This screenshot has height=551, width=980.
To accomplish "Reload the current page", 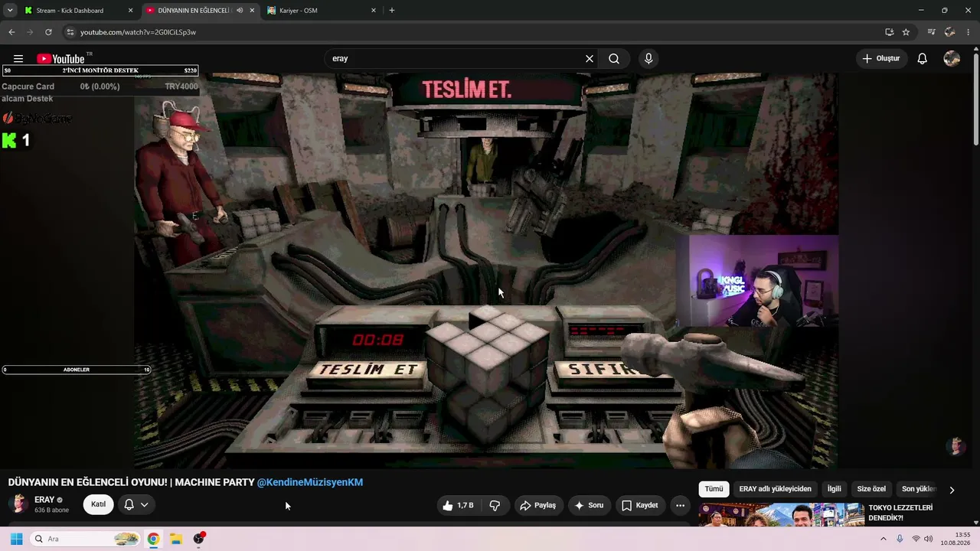I will click(48, 32).
